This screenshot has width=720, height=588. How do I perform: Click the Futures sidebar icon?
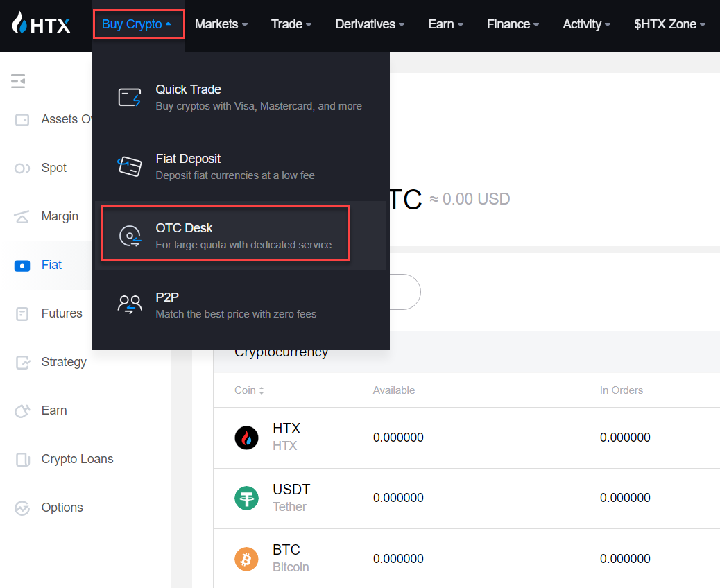tap(22, 314)
